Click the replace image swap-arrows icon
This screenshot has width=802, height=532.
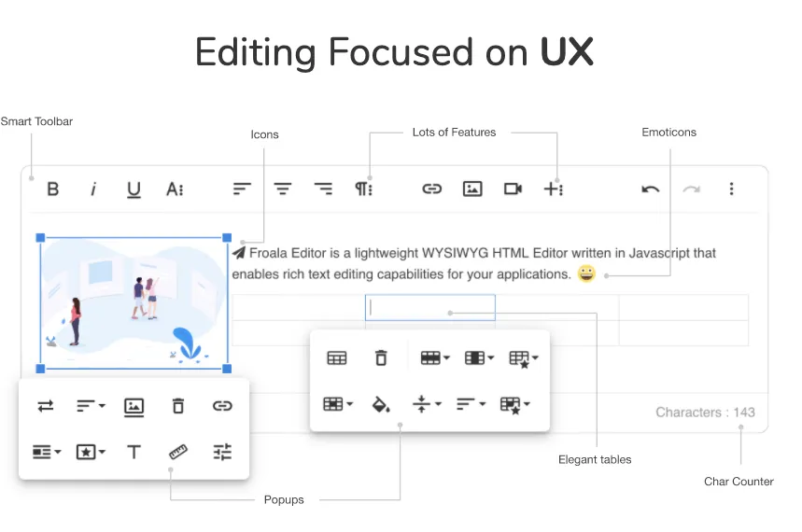coord(46,406)
